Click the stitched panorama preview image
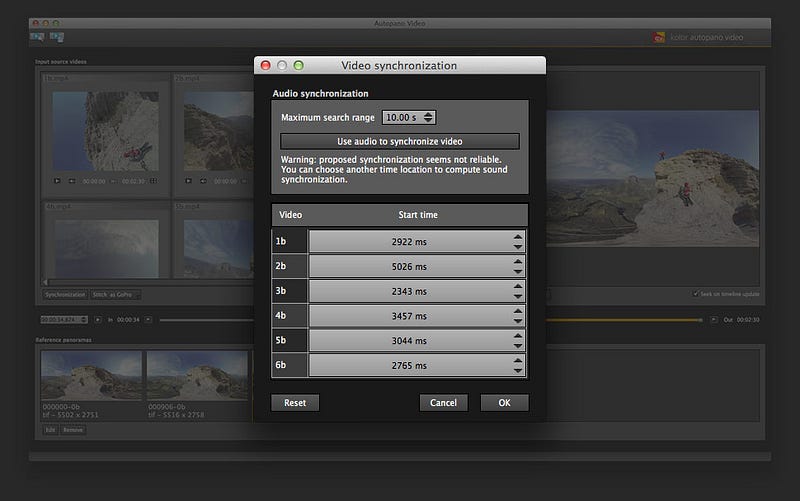The height and width of the screenshot is (501, 800). pyautogui.click(x=653, y=179)
